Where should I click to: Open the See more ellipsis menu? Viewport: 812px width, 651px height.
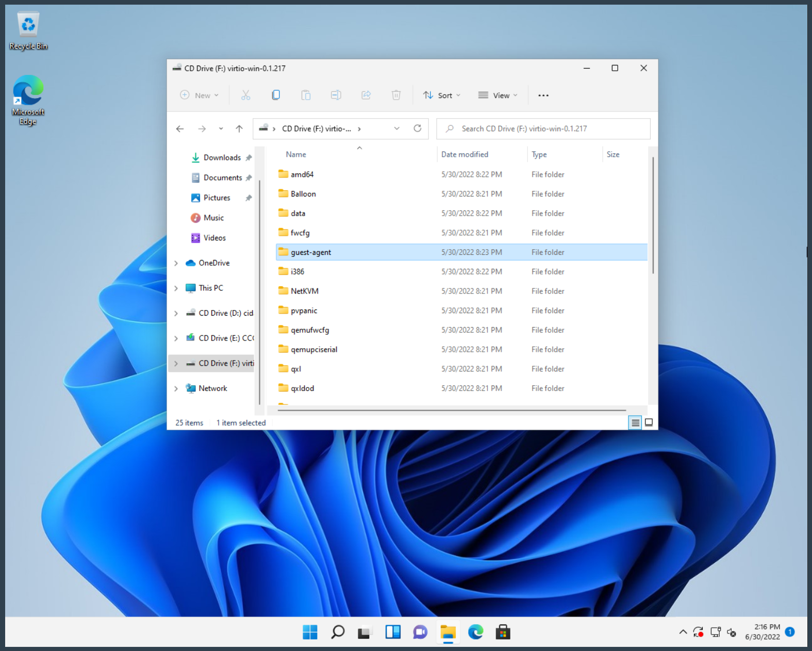coord(543,95)
